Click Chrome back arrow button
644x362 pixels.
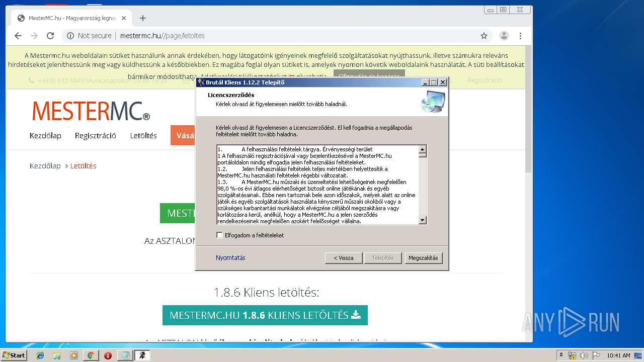(18, 36)
